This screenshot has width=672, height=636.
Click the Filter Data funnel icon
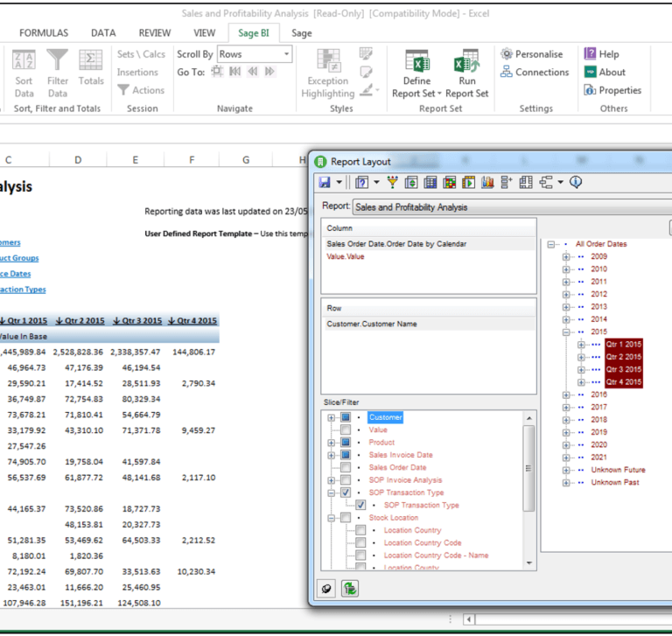(58, 60)
